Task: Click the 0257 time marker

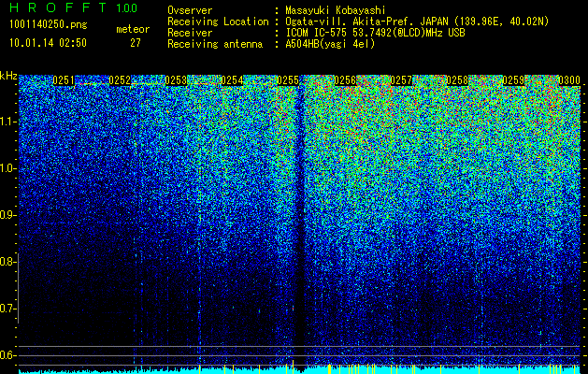Action: [x=401, y=80]
